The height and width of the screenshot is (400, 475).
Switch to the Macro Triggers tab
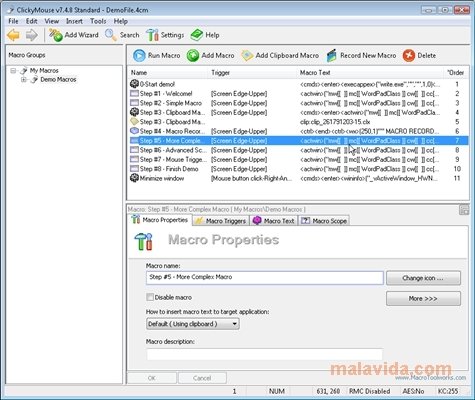coord(221,221)
